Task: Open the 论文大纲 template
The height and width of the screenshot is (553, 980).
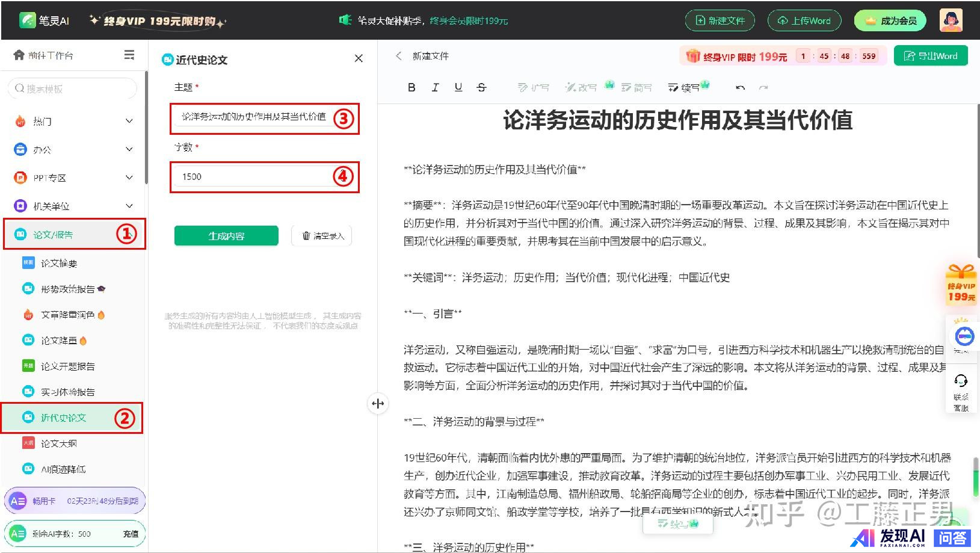Action: 59,443
